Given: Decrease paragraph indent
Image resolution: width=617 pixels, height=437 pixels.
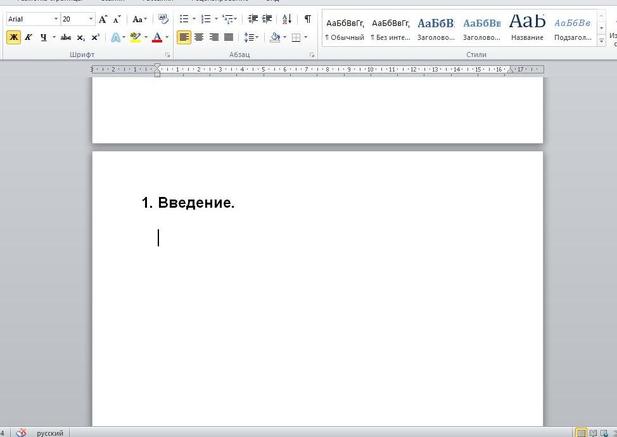Looking at the screenshot, I should [253, 19].
